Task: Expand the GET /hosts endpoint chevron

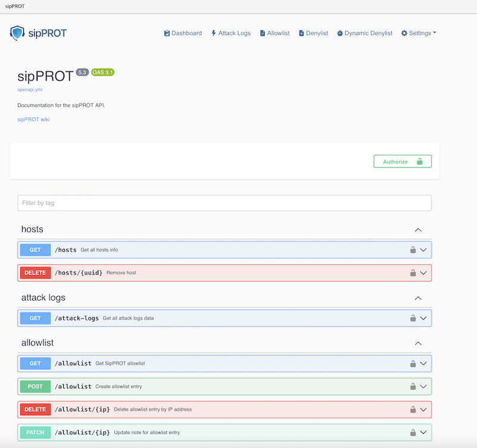Action: point(424,250)
